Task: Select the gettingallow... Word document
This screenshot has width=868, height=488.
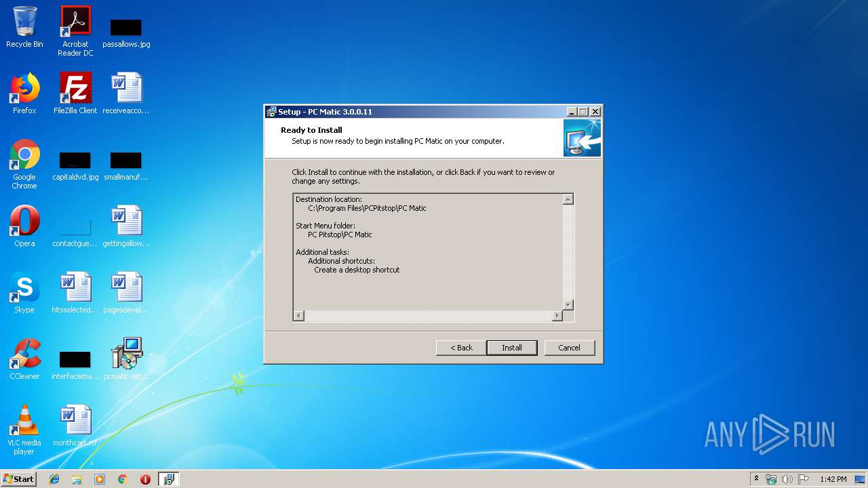Action: pyautogui.click(x=126, y=226)
